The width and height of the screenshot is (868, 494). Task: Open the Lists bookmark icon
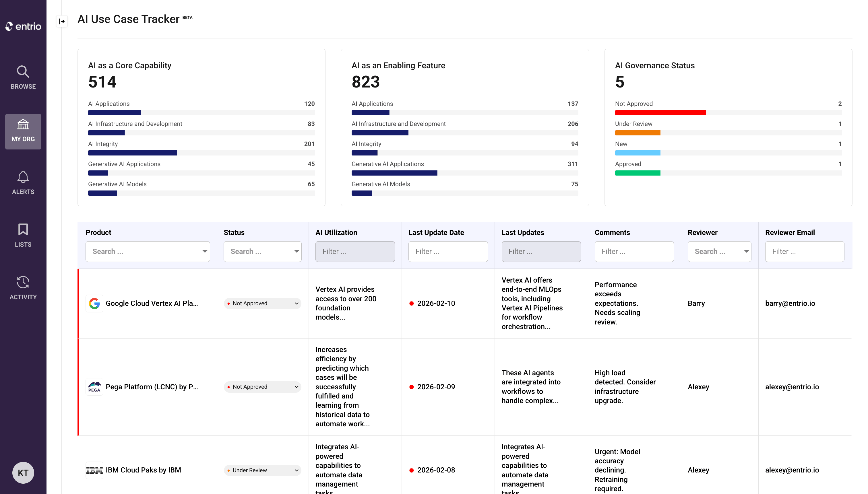coord(23,230)
